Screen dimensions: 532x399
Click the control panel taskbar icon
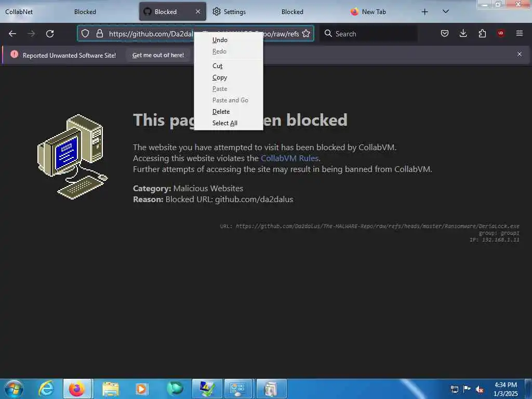tap(238, 389)
